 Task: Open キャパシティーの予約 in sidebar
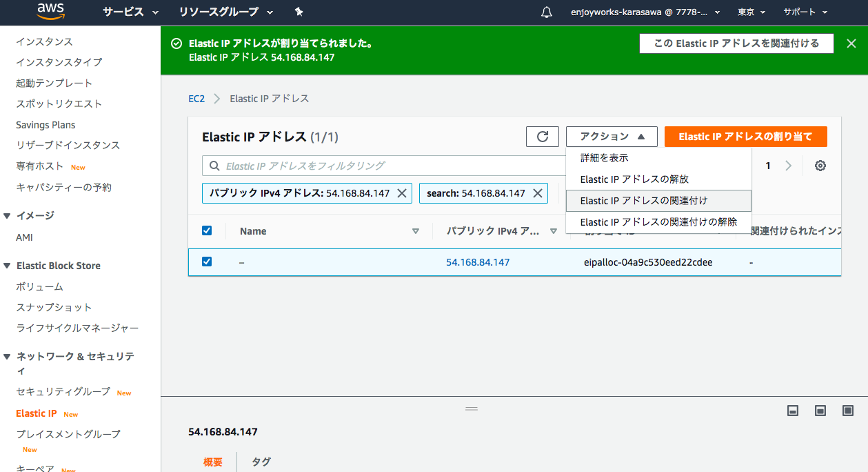(x=63, y=187)
